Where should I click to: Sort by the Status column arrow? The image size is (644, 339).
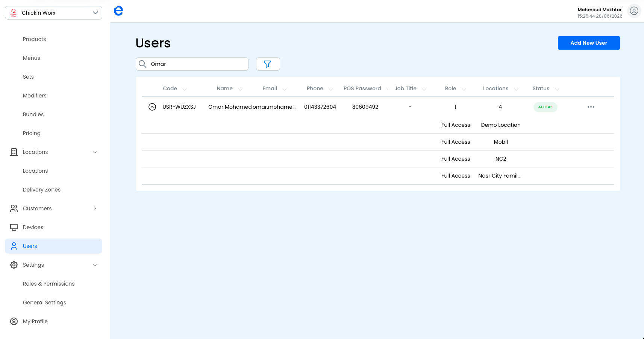click(557, 89)
